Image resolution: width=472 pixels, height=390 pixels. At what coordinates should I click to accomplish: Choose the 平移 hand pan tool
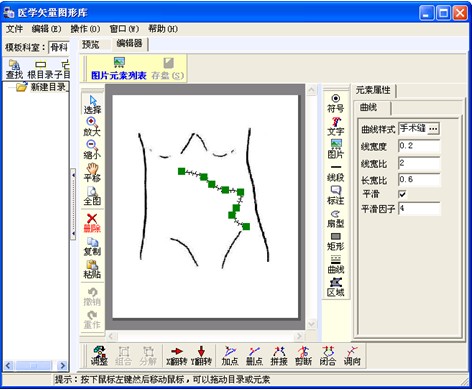pyautogui.click(x=92, y=173)
